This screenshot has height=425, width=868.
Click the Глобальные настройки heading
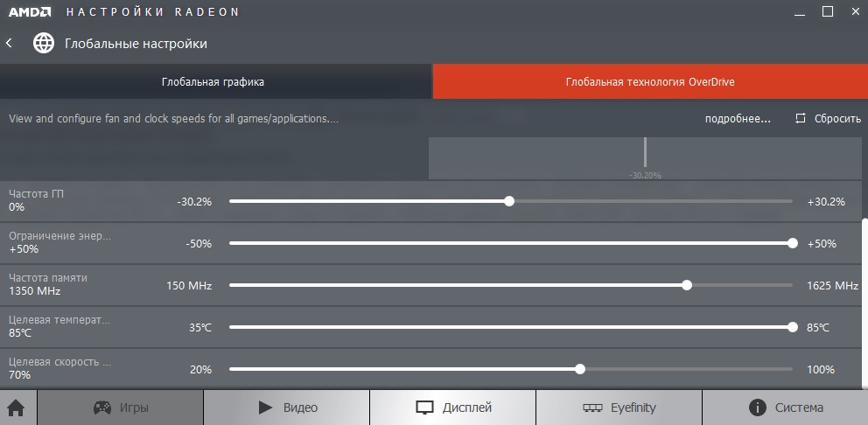tap(136, 44)
